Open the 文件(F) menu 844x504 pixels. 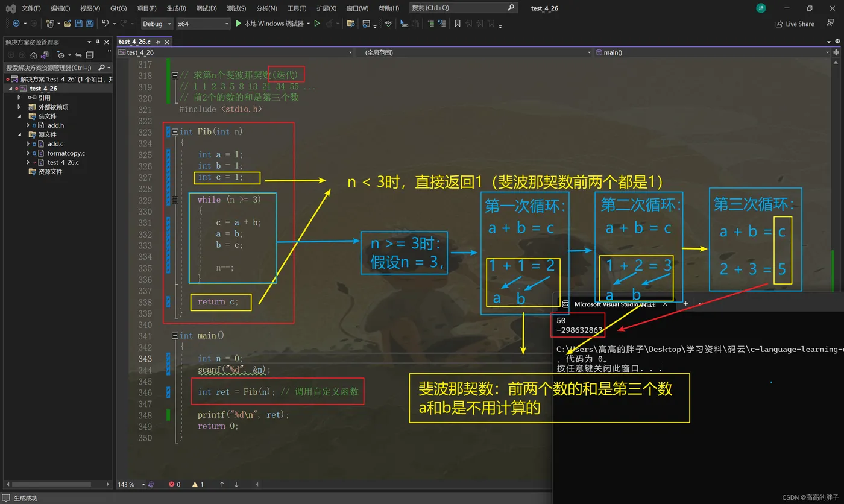31,8
